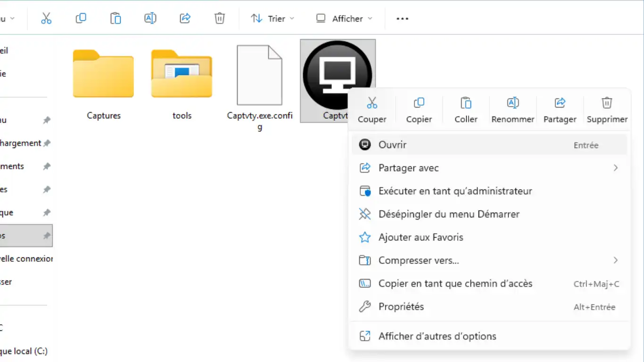Select Couper in the context menu

[372, 109]
